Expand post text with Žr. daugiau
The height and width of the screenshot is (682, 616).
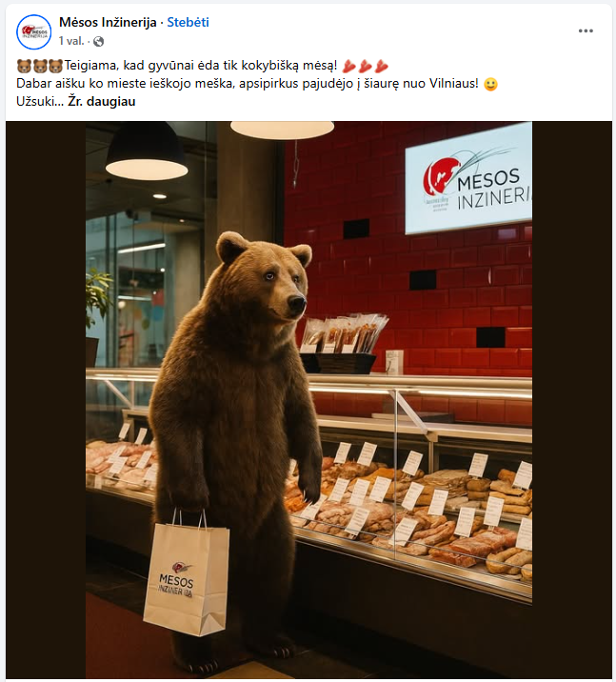[x=102, y=101]
